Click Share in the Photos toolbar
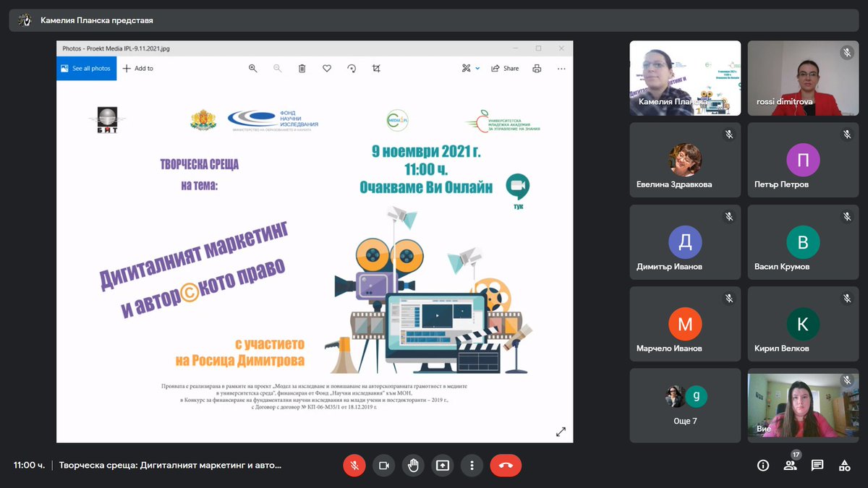The width and height of the screenshot is (868, 488). point(505,68)
